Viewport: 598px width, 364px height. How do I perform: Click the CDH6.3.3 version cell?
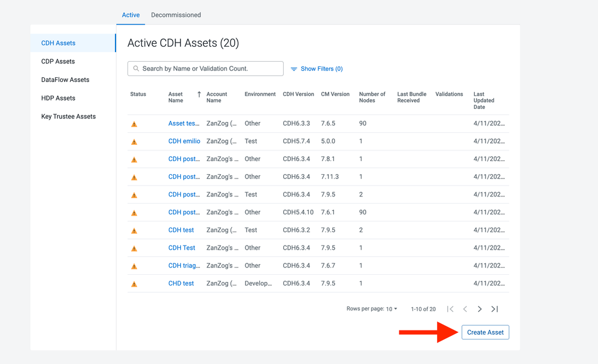click(296, 123)
